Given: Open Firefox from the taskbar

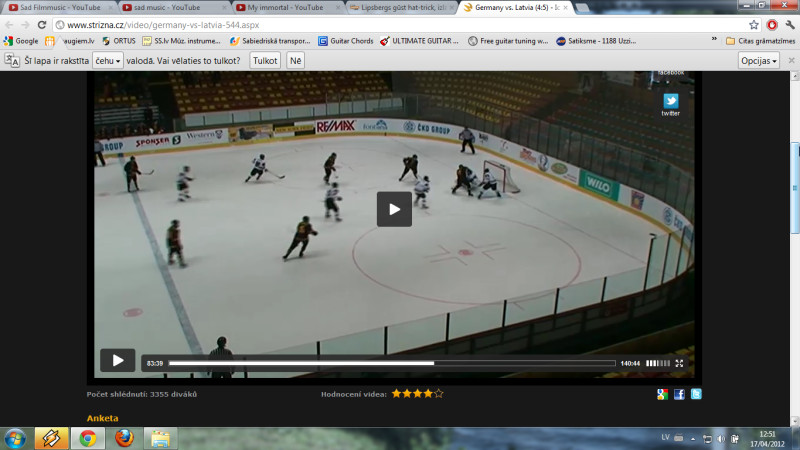Looking at the screenshot, I should 124,438.
